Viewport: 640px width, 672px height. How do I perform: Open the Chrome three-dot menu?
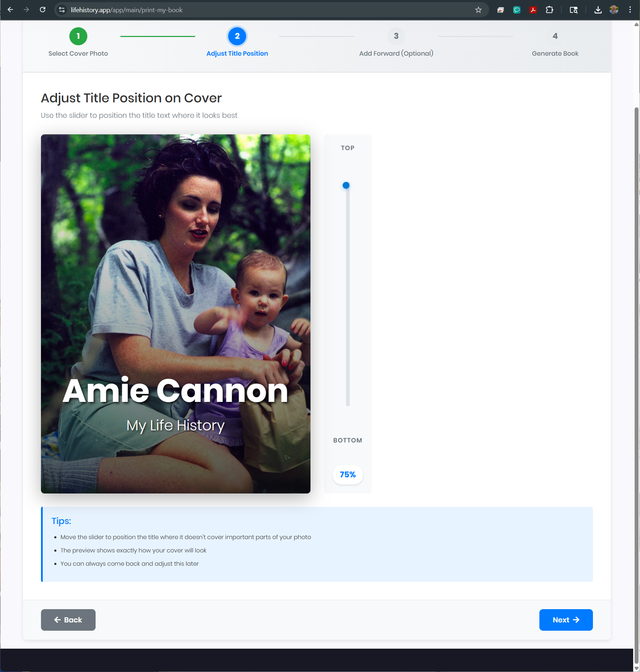[630, 10]
